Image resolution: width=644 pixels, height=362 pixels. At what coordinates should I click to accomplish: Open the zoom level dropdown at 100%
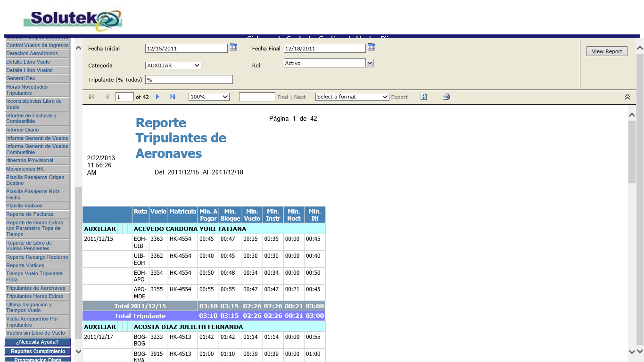[x=209, y=97]
